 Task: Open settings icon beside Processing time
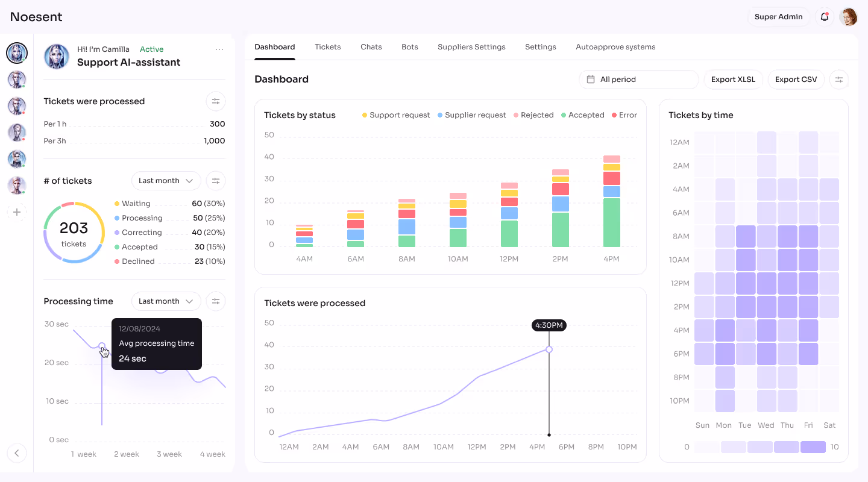pos(215,301)
